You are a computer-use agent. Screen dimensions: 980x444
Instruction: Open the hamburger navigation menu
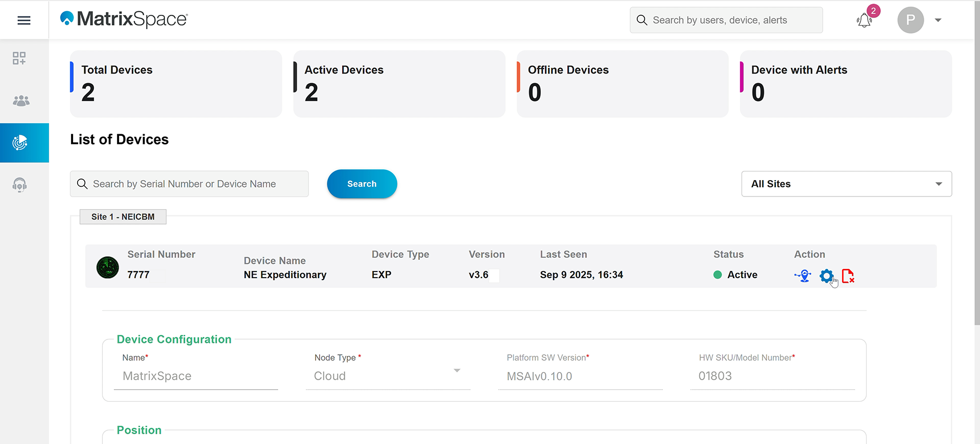24,20
